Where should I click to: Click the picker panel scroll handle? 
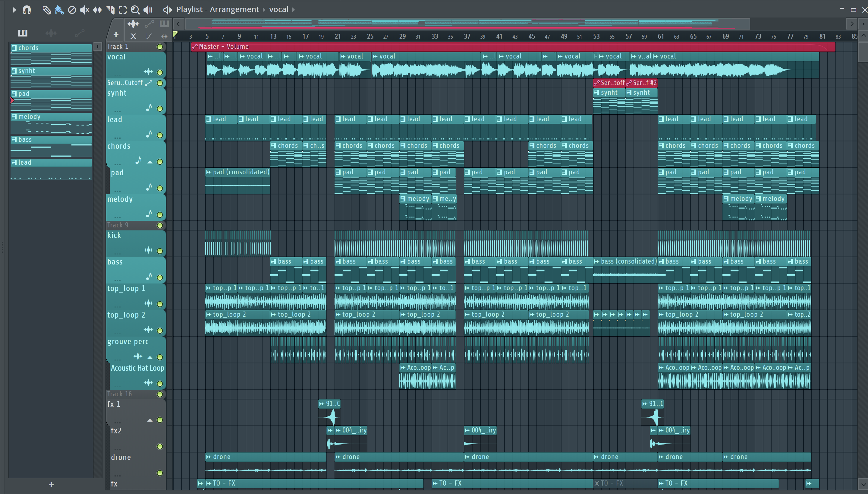pyautogui.click(x=98, y=46)
